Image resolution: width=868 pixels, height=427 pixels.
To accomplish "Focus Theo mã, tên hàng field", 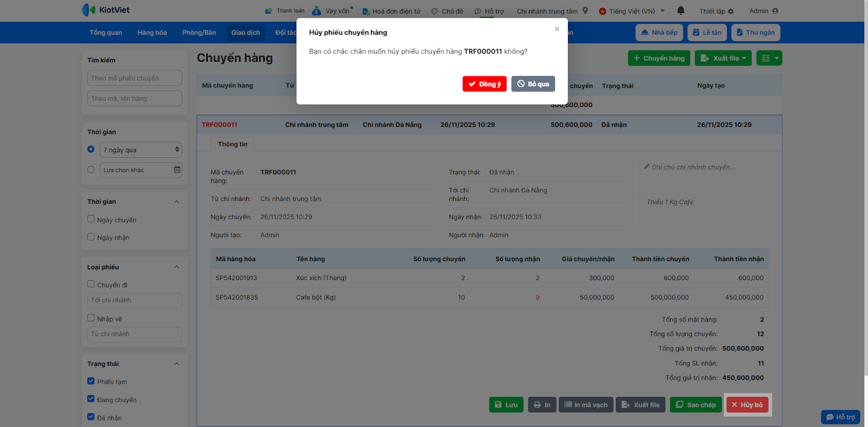I will tap(135, 99).
